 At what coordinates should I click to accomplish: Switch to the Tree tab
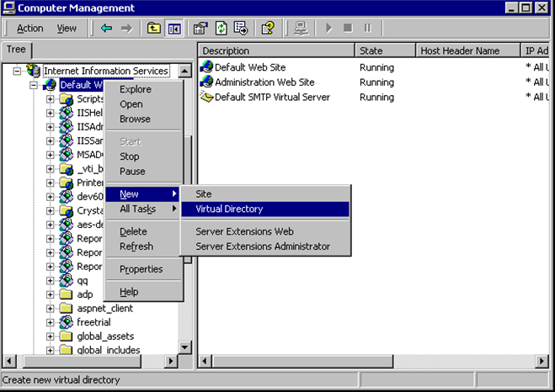pos(16,49)
